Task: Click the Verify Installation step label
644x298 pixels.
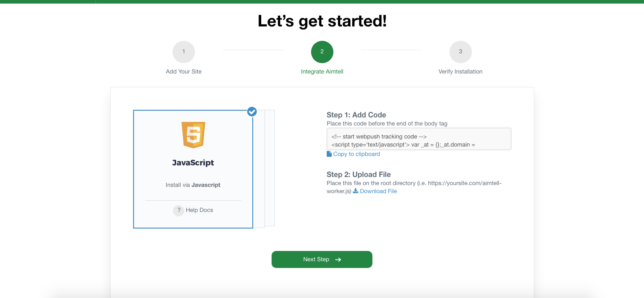Action: click(x=460, y=71)
